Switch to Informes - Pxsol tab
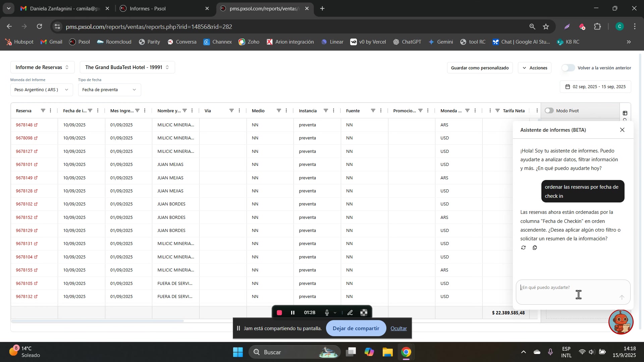644x362 pixels. coord(165,9)
